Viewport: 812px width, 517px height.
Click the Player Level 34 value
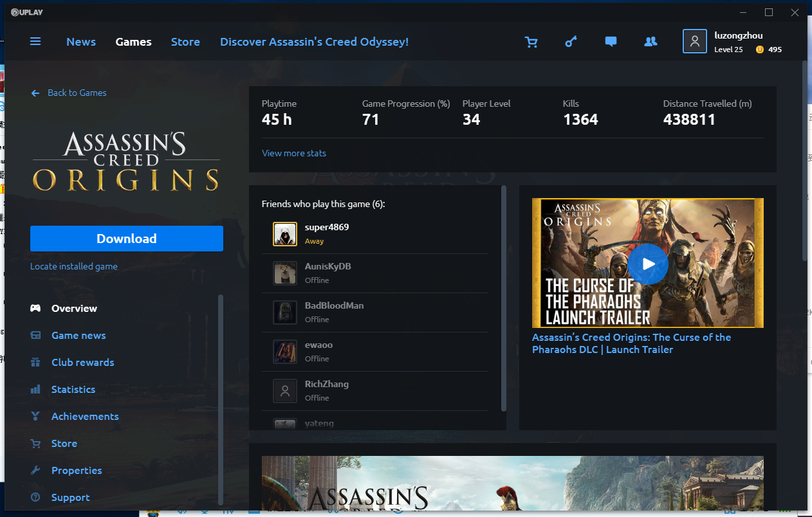click(x=472, y=120)
